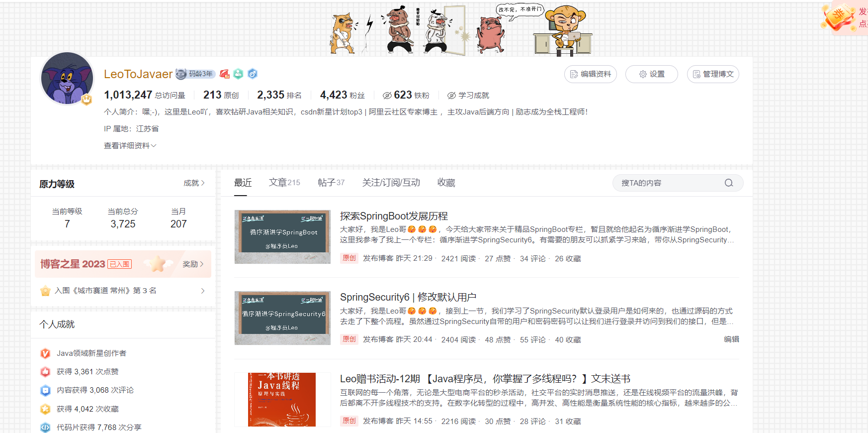Click 编辑 on the SpringSecurity6 article
Screen dimensions: 868x433
(x=731, y=339)
